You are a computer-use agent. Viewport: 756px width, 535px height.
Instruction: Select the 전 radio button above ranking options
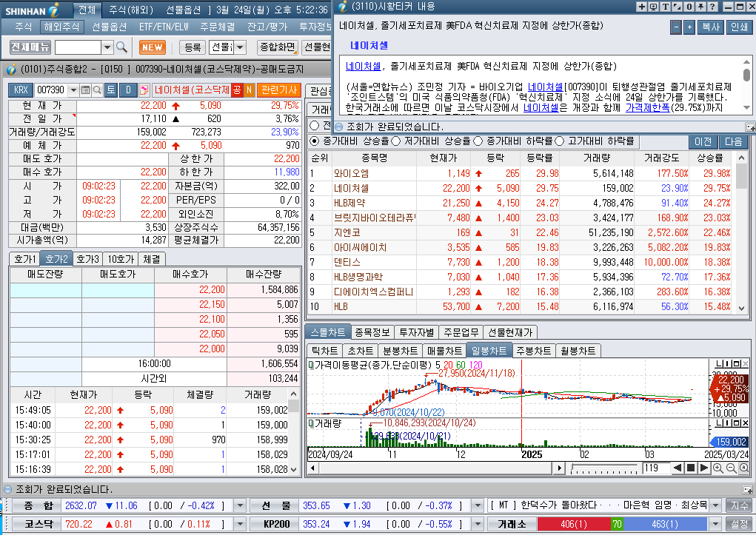click(x=315, y=125)
